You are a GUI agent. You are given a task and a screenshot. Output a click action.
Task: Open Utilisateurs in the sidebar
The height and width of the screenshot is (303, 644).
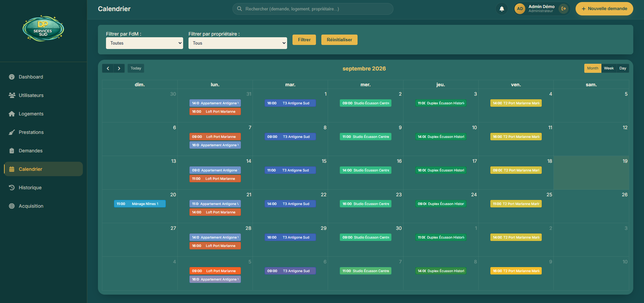(x=43, y=95)
